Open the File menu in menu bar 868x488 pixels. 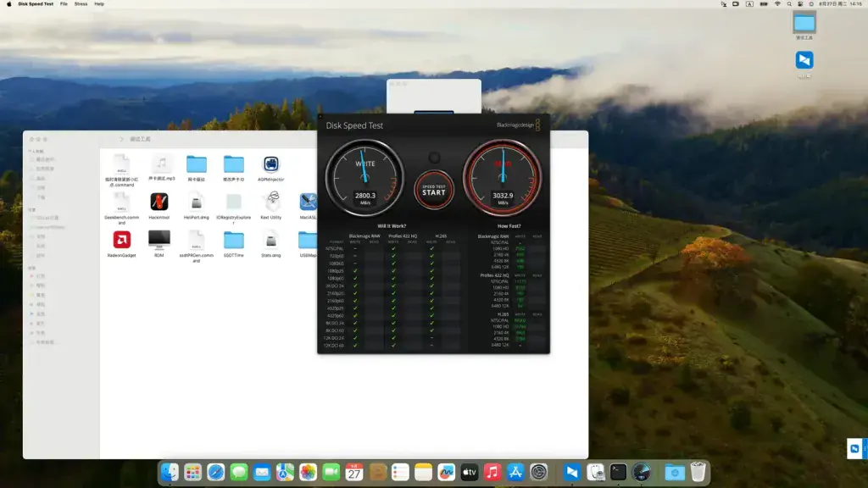click(x=64, y=4)
